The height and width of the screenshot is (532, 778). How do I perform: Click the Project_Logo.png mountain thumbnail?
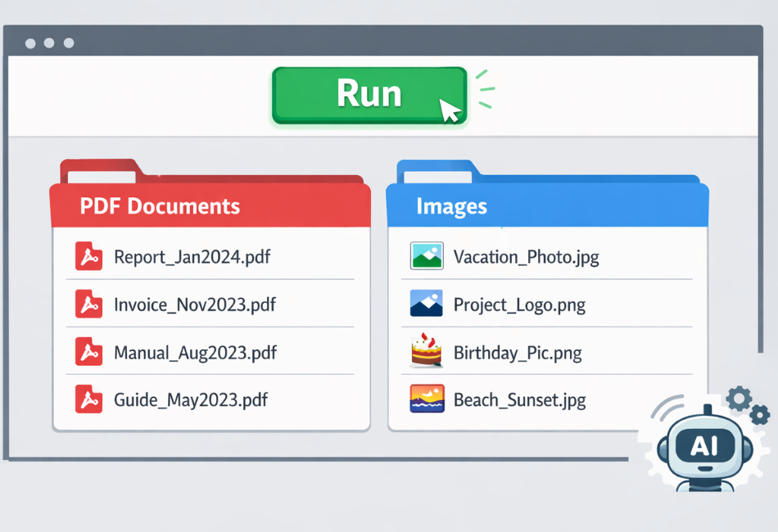click(x=426, y=304)
